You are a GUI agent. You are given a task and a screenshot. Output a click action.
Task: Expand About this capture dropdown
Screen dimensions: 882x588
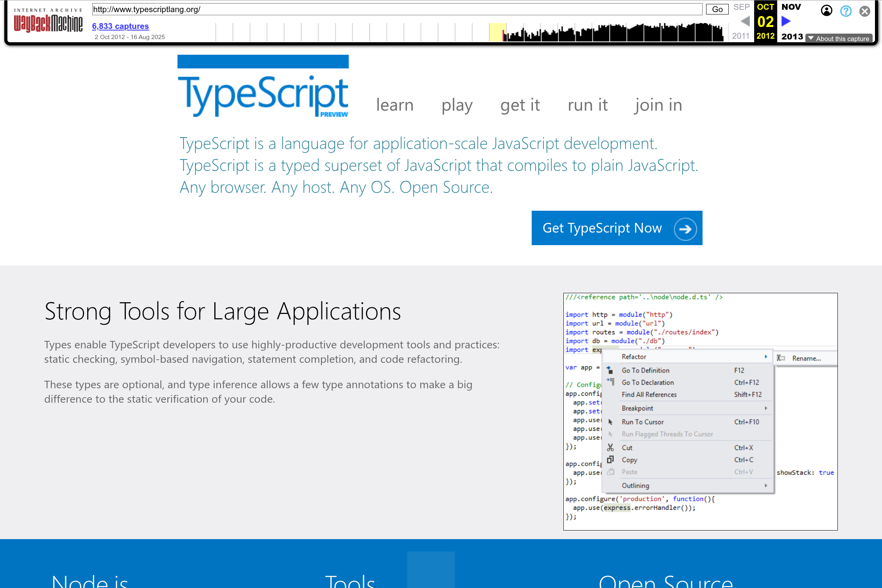pos(839,38)
